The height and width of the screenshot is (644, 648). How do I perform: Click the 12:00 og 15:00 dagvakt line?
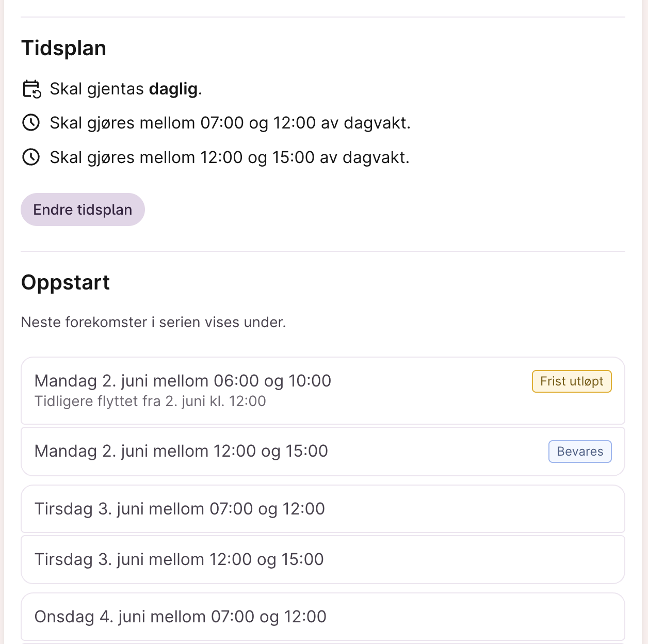pyautogui.click(x=230, y=157)
